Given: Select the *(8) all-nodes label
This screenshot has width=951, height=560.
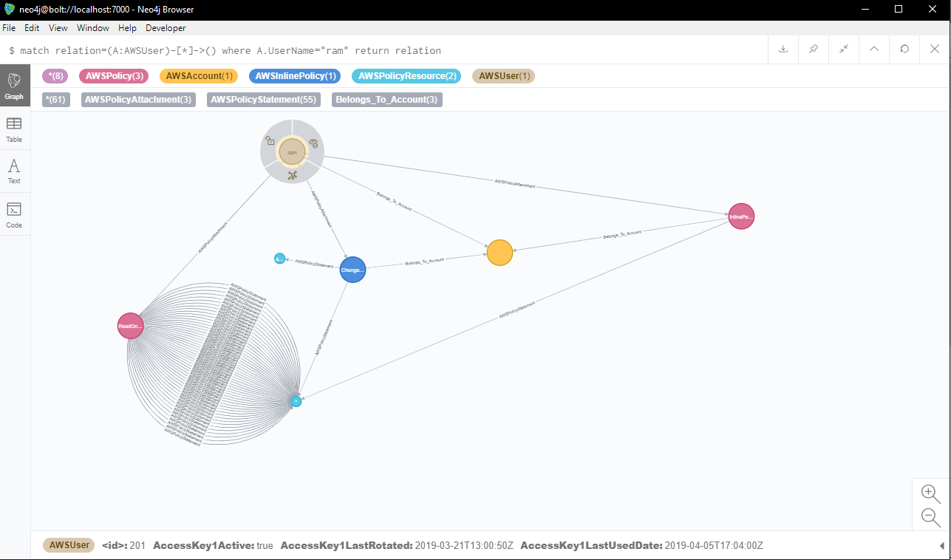Looking at the screenshot, I should pyautogui.click(x=57, y=76).
